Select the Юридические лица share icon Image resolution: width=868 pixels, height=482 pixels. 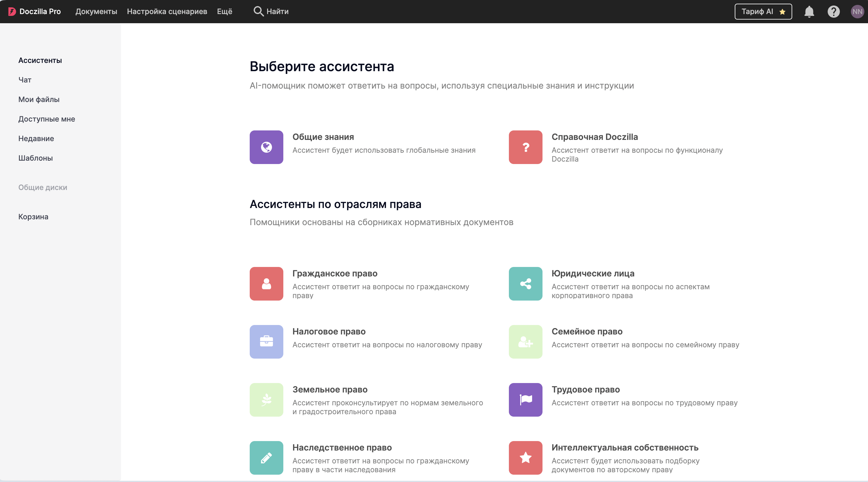click(x=525, y=283)
